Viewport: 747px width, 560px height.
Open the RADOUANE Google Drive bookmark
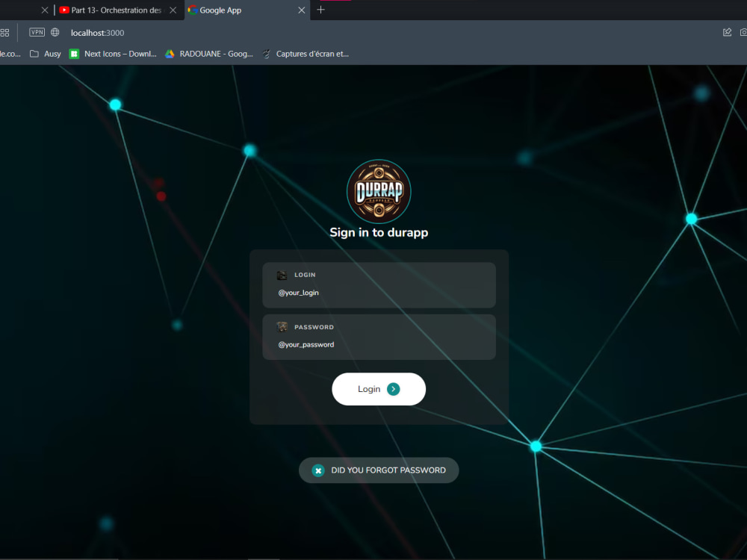[209, 54]
